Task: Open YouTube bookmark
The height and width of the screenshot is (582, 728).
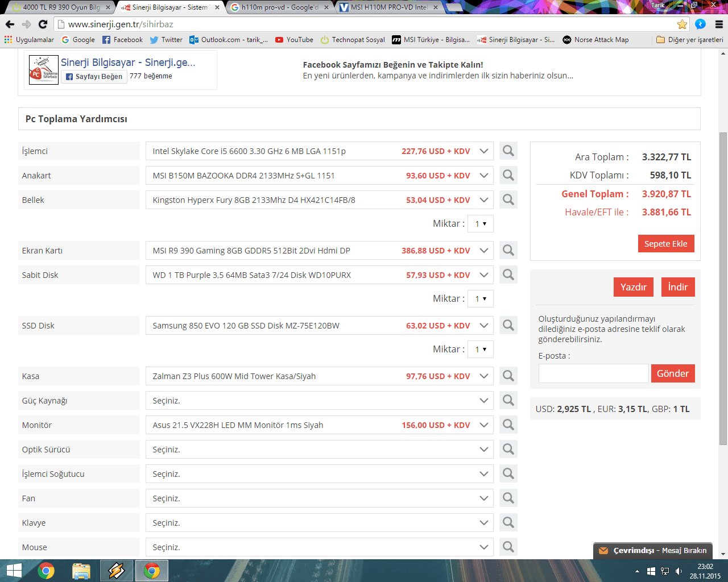Action: coord(294,40)
